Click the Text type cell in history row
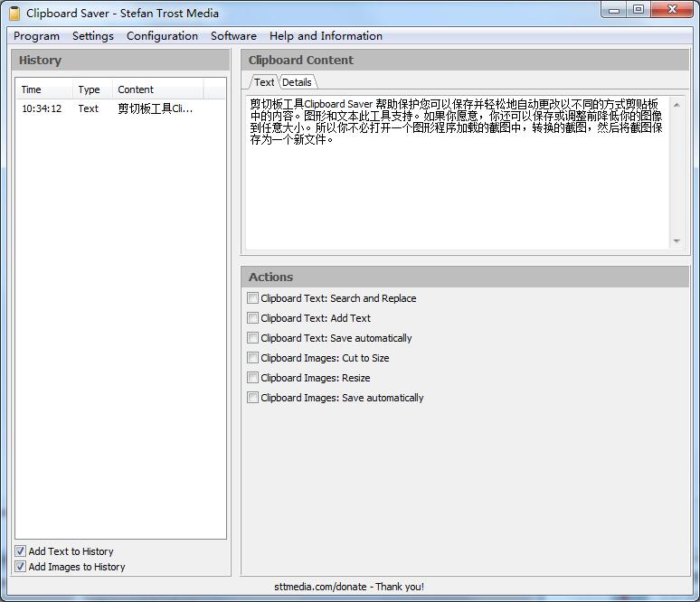Screen dimensions: 700x602 (89, 108)
